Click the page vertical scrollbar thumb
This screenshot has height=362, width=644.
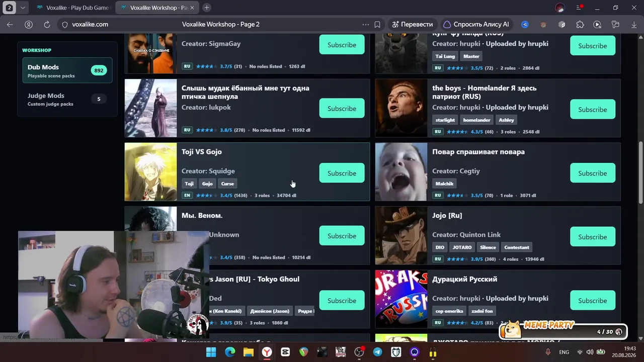tap(641, 172)
